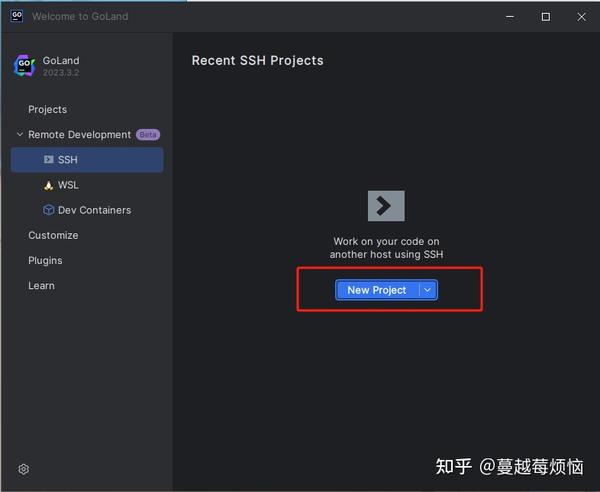Image resolution: width=600 pixels, height=492 pixels.
Task: Click the large terminal arrow icon in center
Action: tap(386, 206)
